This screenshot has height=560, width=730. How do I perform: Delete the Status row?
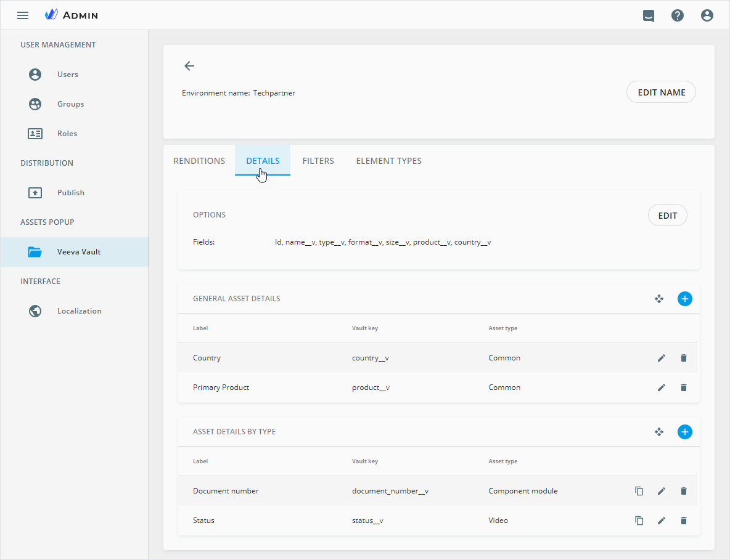click(683, 521)
